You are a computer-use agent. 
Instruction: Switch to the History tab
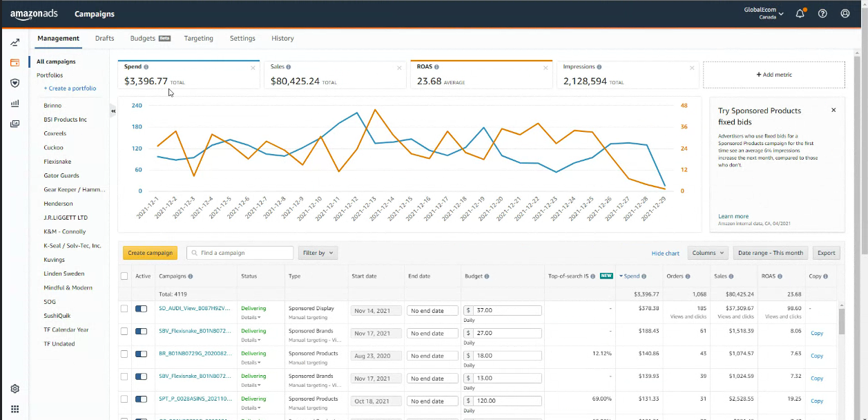283,39
